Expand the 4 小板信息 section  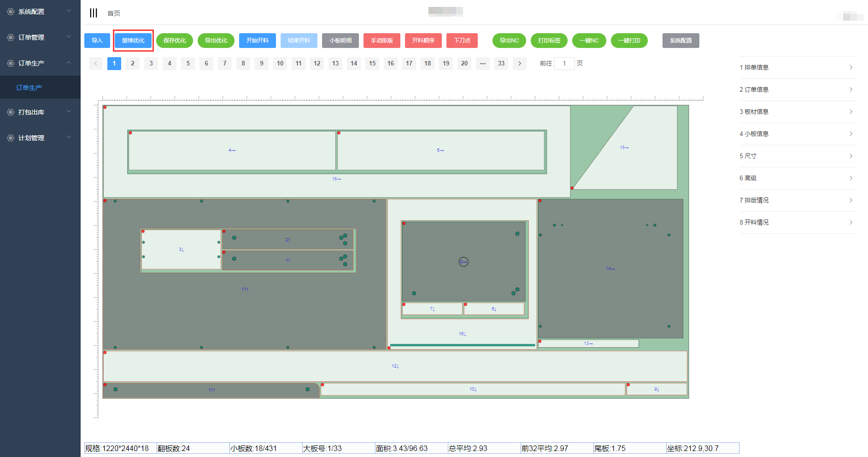(x=798, y=134)
